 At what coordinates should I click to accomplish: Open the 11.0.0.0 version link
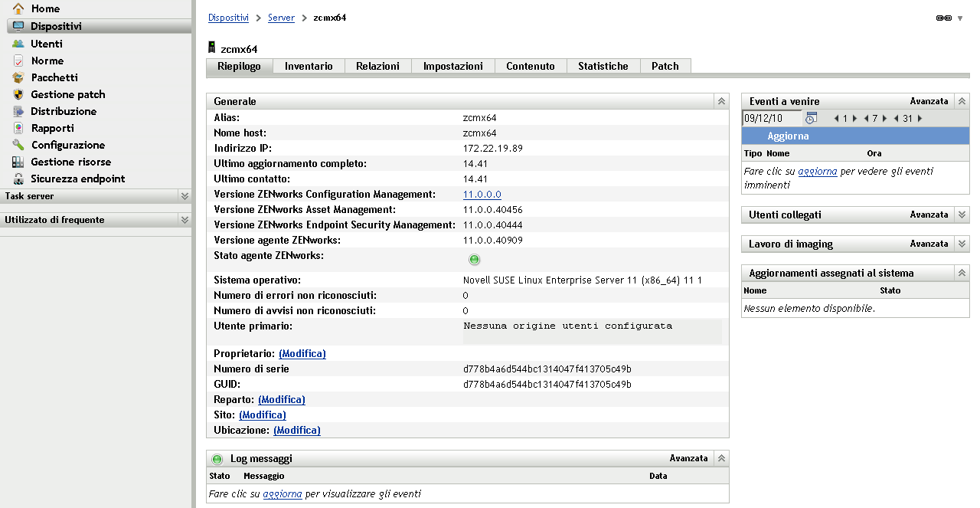pyautogui.click(x=482, y=195)
